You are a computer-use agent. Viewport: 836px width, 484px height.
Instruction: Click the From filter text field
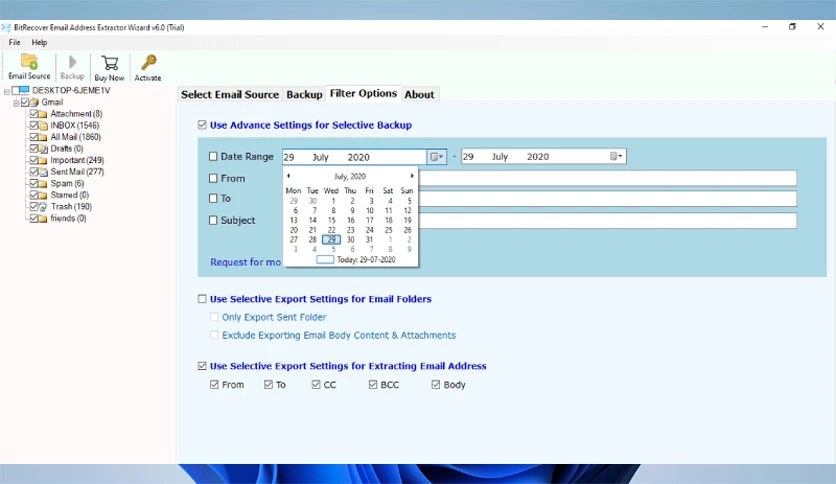tap(607, 178)
